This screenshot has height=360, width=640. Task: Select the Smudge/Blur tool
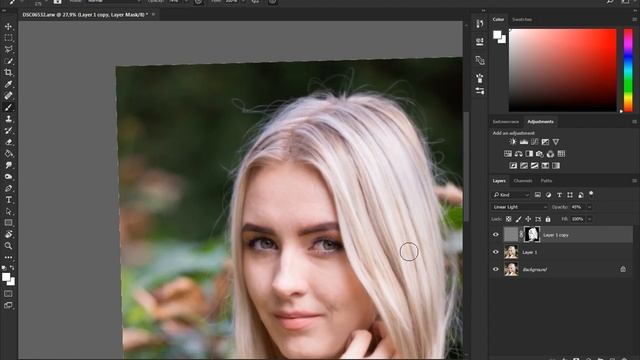coord(8,165)
